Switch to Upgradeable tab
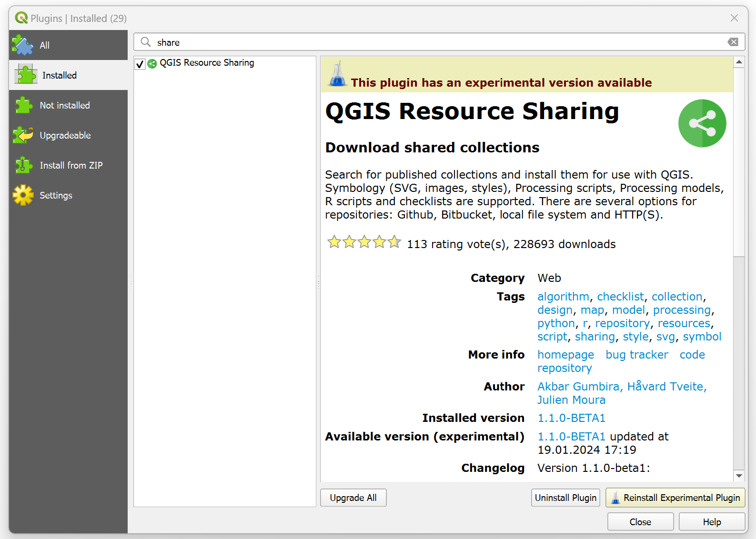The width and height of the screenshot is (756, 539). click(x=68, y=135)
